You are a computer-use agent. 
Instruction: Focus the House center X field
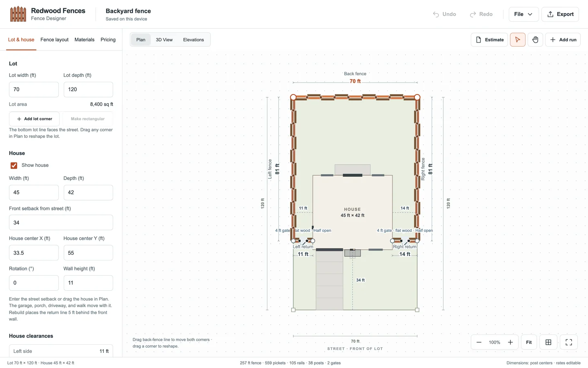[34, 253]
